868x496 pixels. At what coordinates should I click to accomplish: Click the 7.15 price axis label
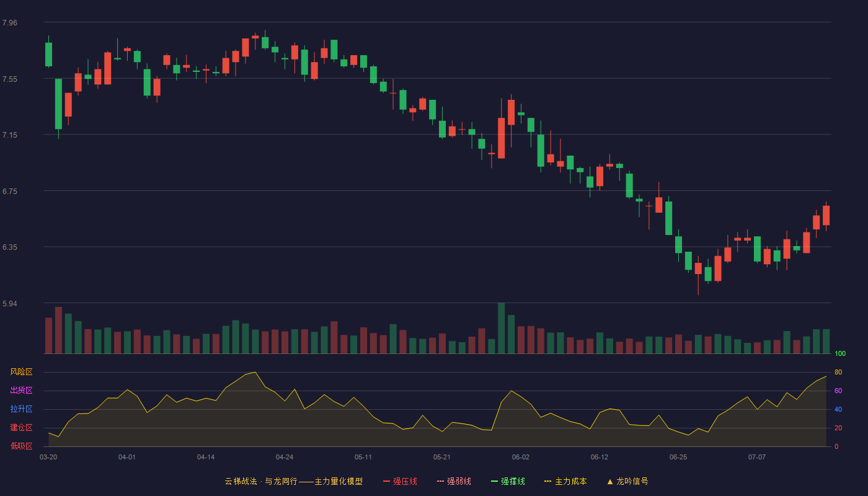coord(10,135)
